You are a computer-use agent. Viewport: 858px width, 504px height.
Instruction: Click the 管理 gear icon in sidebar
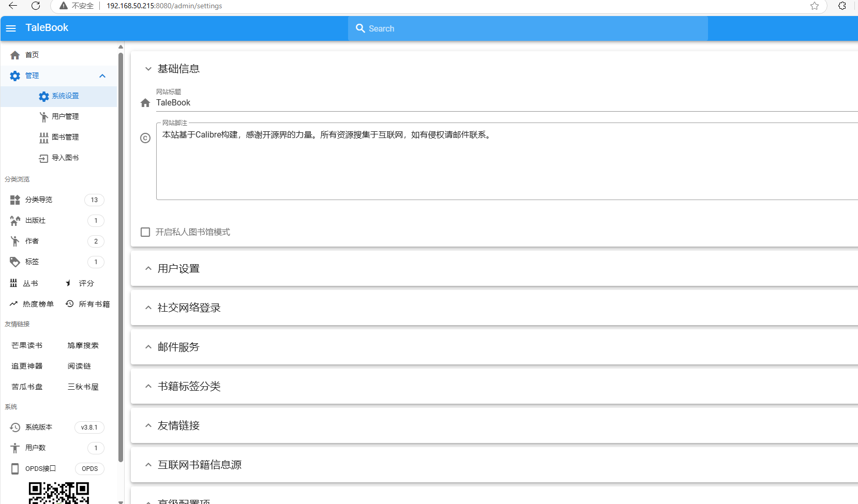15,76
